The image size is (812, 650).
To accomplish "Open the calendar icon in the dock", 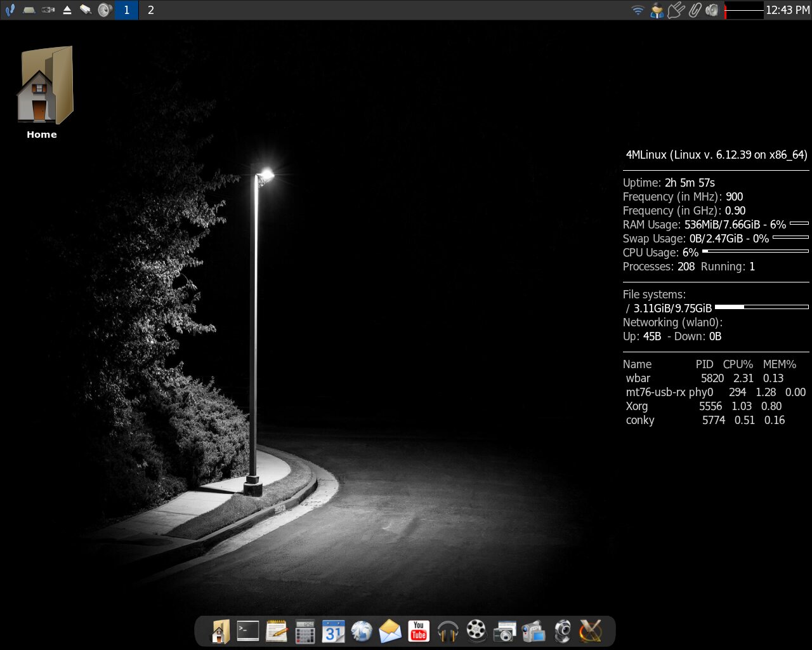I will pyautogui.click(x=333, y=631).
